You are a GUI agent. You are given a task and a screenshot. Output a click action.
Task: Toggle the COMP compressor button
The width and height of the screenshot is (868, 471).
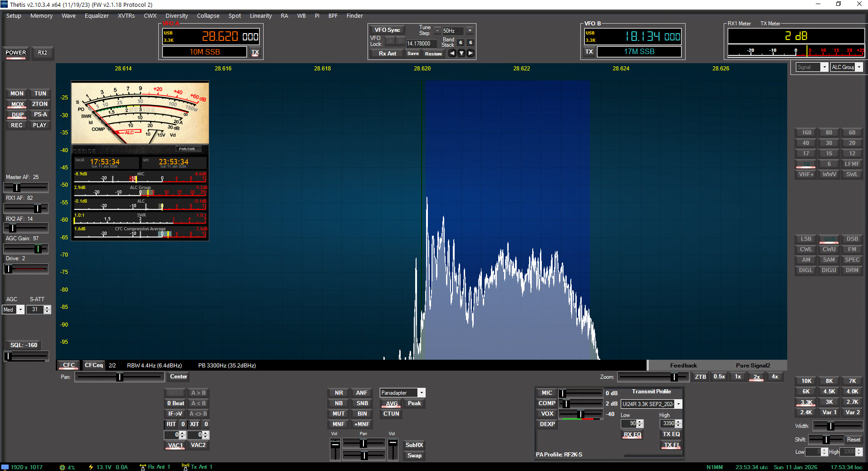547,403
